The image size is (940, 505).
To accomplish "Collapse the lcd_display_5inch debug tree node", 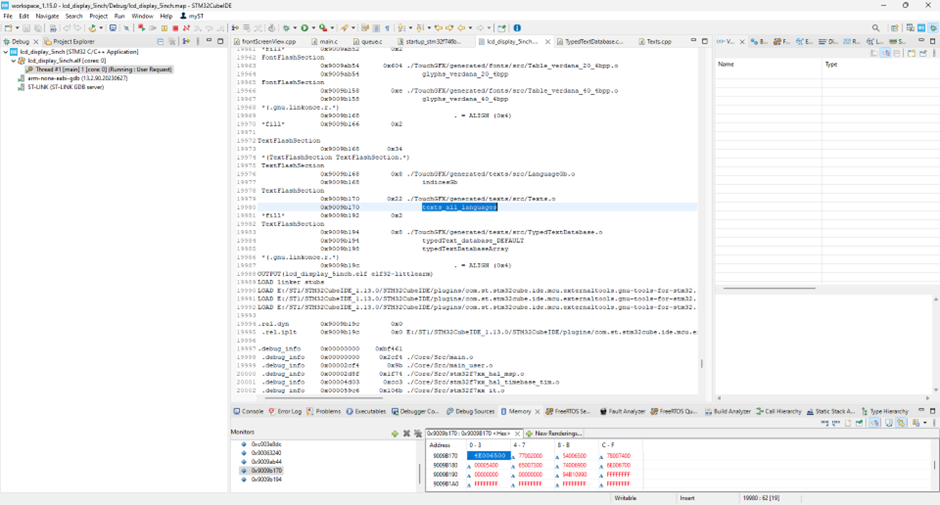I will (5, 51).
